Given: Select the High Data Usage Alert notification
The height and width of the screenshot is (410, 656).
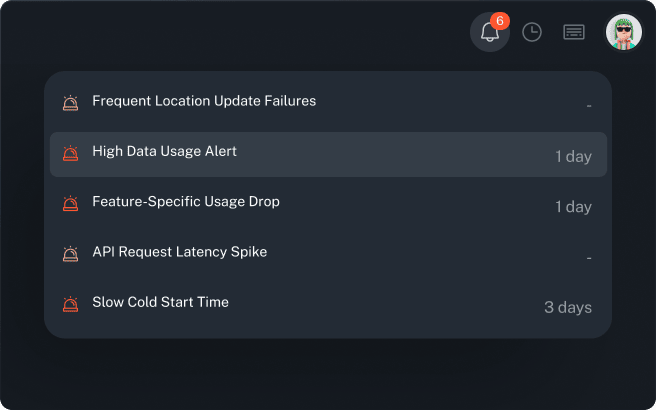Looking at the screenshot, I should pos(164,152).
